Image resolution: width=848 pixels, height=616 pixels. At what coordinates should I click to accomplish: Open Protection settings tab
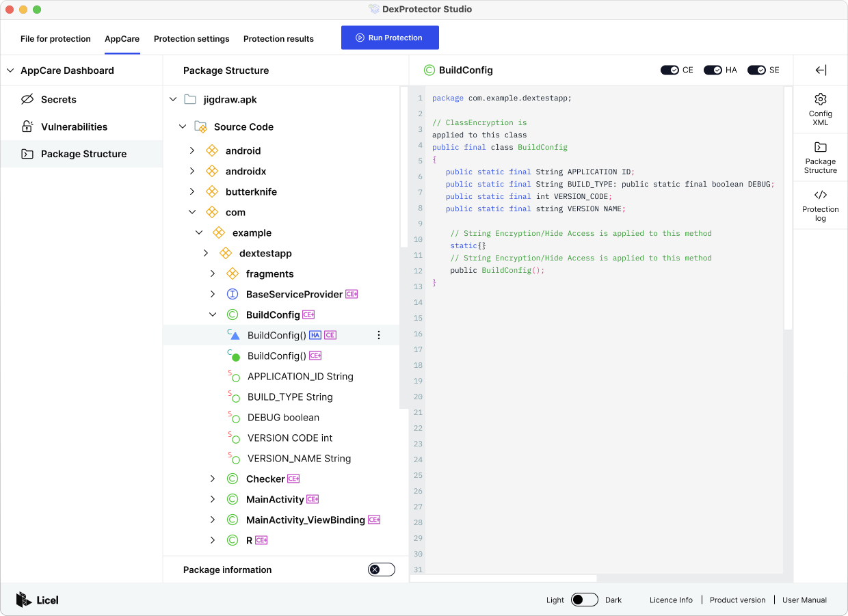point(191,39)
